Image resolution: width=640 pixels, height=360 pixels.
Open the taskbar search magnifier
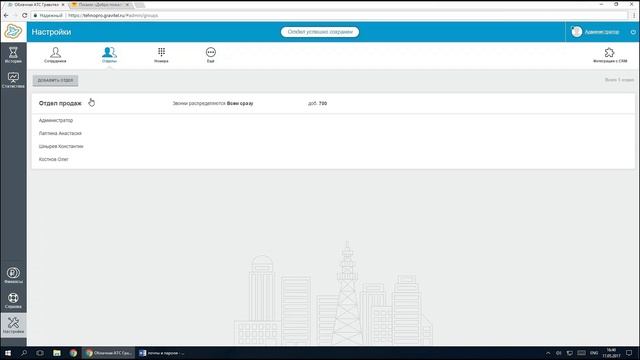(24, 353)
